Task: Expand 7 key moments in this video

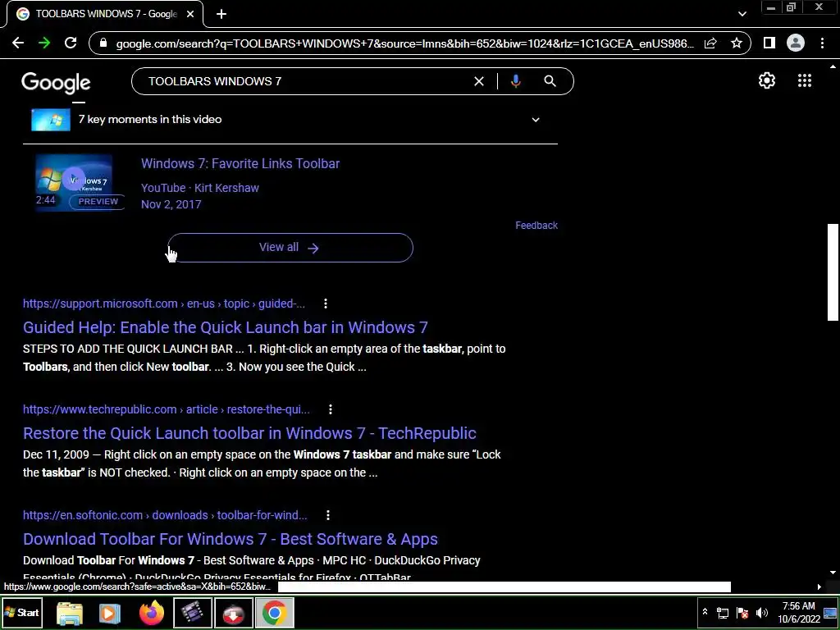Action: point(536,120)
